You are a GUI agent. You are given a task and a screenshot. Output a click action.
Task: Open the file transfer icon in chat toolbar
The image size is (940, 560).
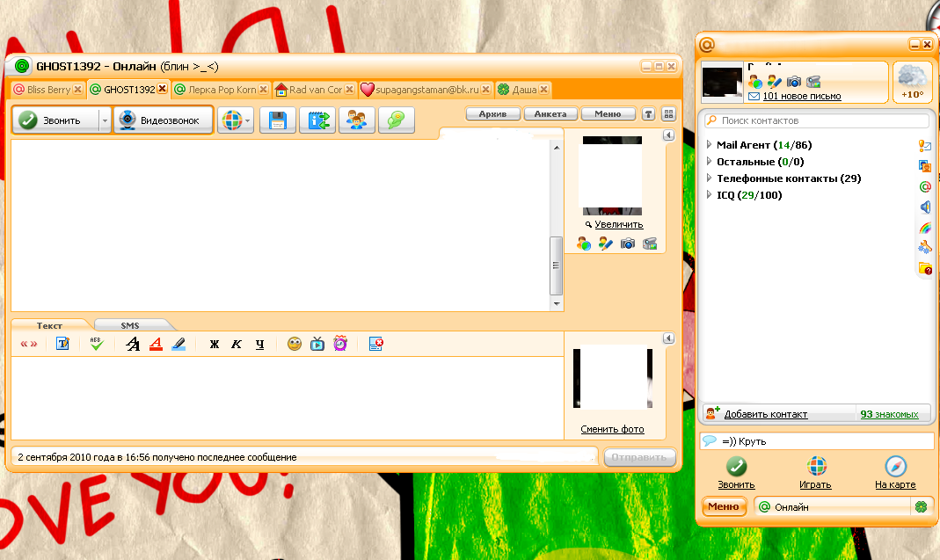point(317,120)
